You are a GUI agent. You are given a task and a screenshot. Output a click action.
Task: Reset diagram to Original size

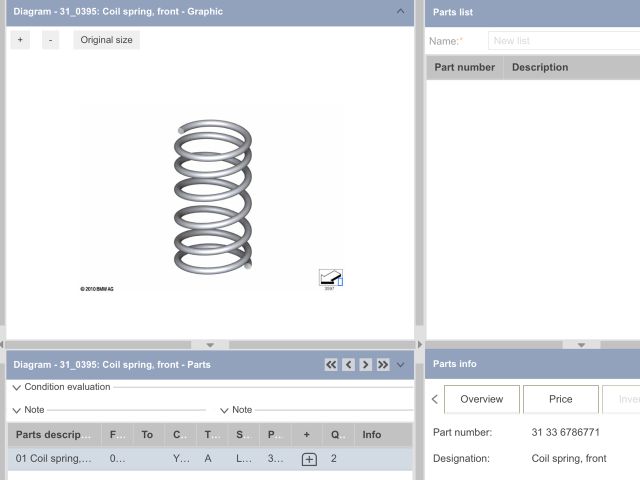coord(106,40)
